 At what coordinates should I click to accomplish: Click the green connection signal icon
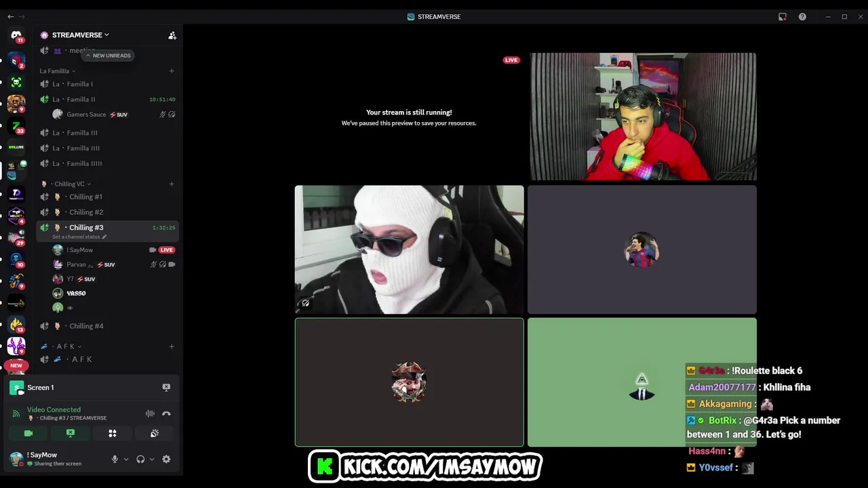(16, 413)
